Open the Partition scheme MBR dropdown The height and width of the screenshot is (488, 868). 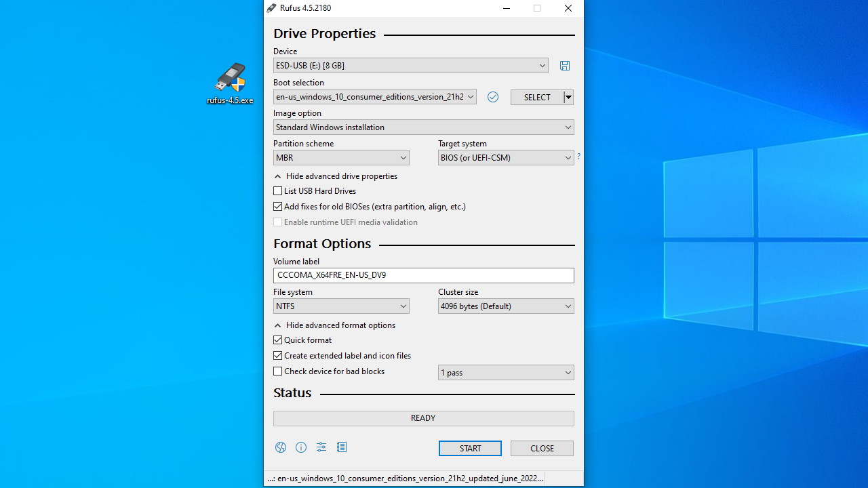(341, 158)
